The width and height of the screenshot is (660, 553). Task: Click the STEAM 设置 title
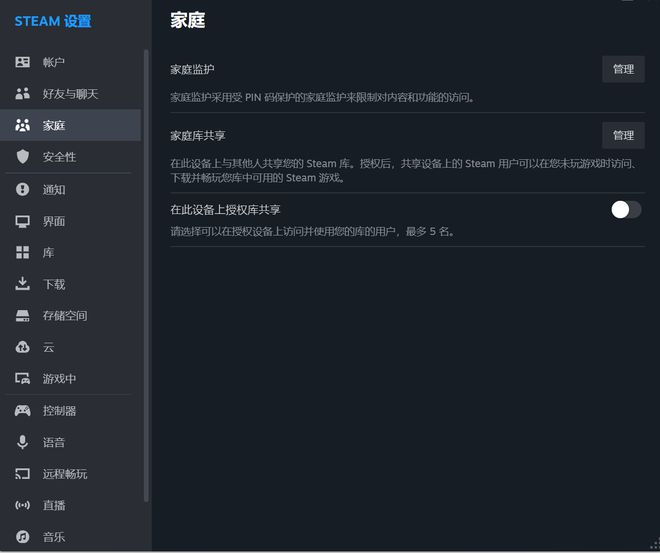click(53, 21)
